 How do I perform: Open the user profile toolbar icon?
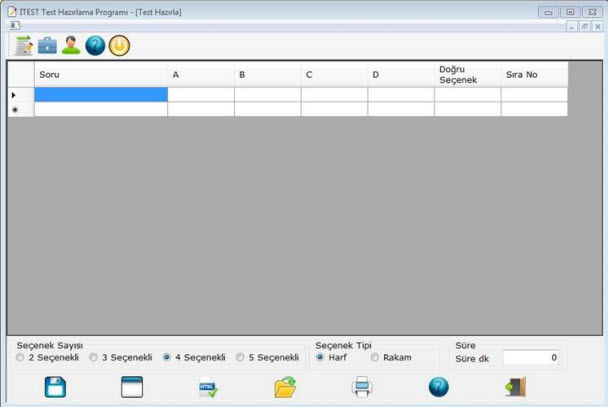click(x=71, y=46)
